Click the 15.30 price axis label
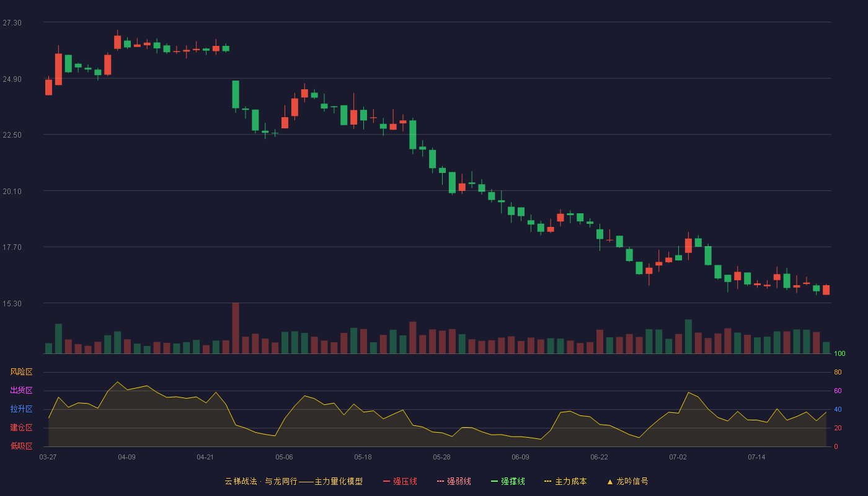Image resolution: width=868 pixels, height=496 pixels. 12,304
